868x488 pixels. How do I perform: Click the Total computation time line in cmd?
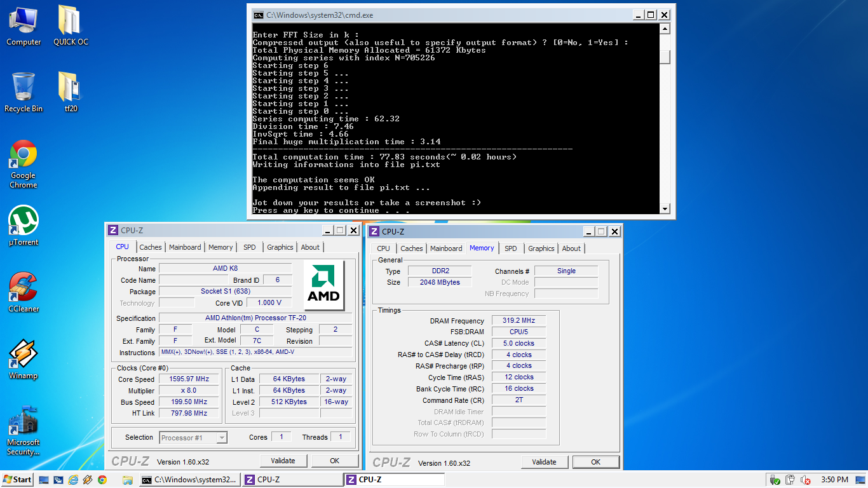pos(384,157)
